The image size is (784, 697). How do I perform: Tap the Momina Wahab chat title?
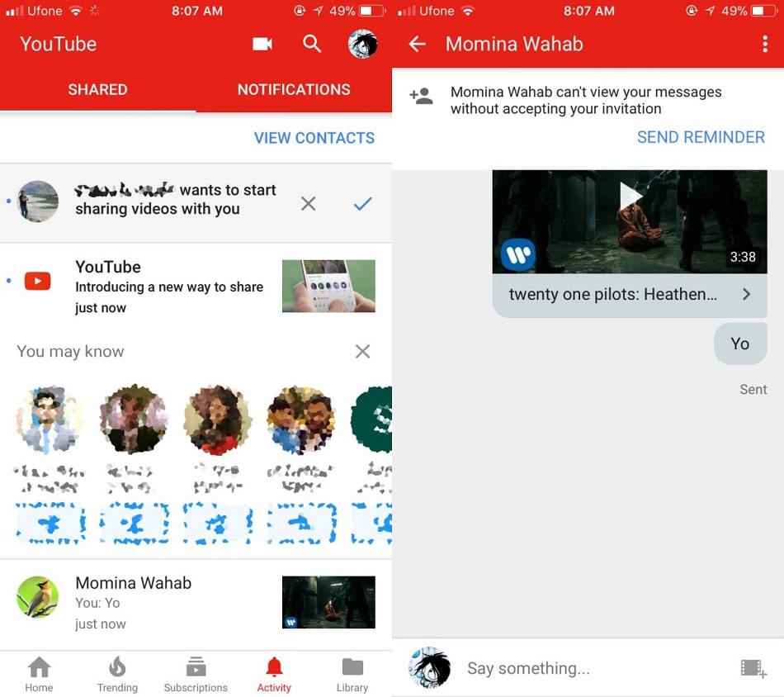[x=514, y=44]
